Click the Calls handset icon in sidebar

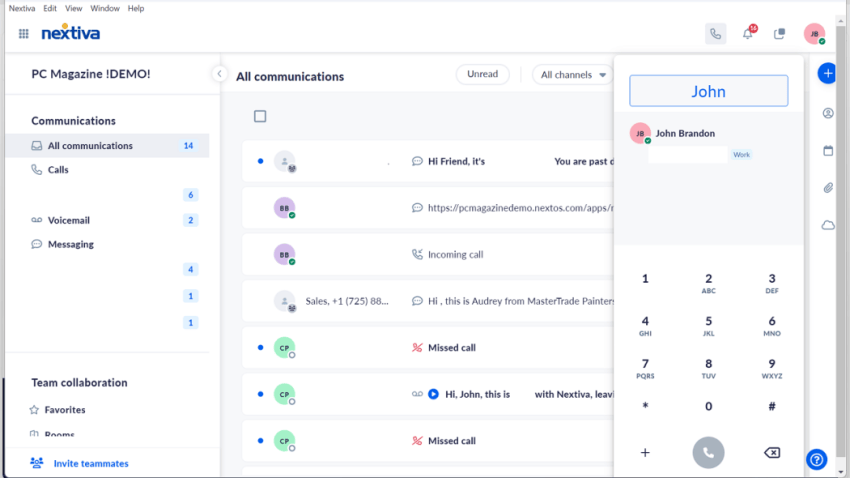(36, 170)
